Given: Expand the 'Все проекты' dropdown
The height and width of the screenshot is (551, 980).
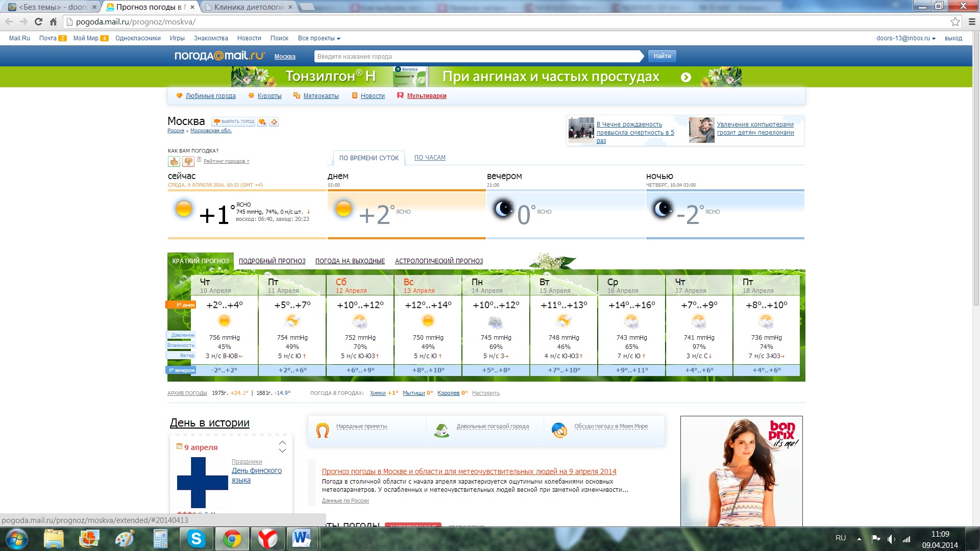Looking at the screenshot, I should point(319,38).
